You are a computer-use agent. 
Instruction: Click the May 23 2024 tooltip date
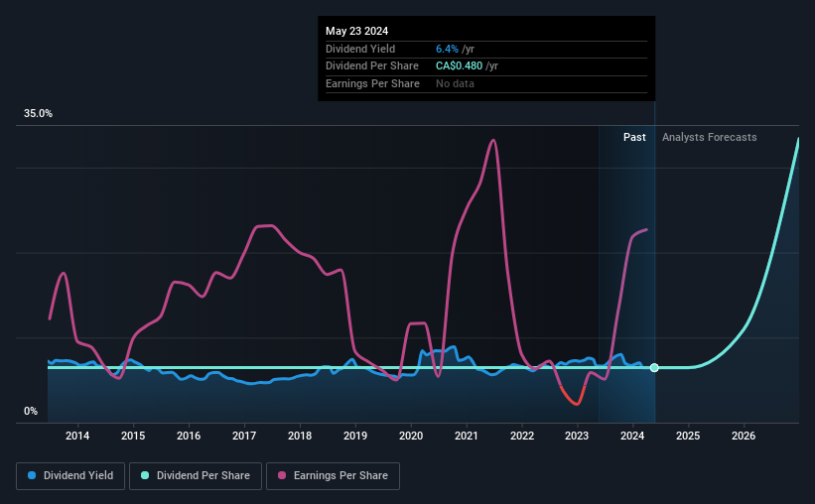click(x=357, y=31)
